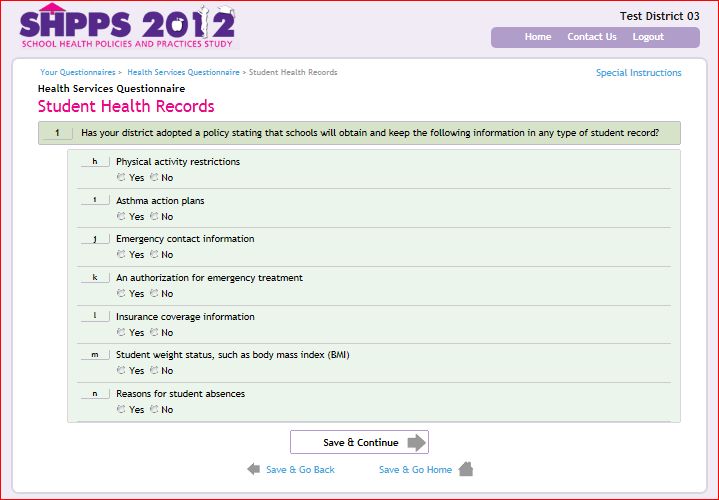This screenshot has height=500, width=719.
Task: Choose No for Student weight status (BMI)
Action: 154,370
